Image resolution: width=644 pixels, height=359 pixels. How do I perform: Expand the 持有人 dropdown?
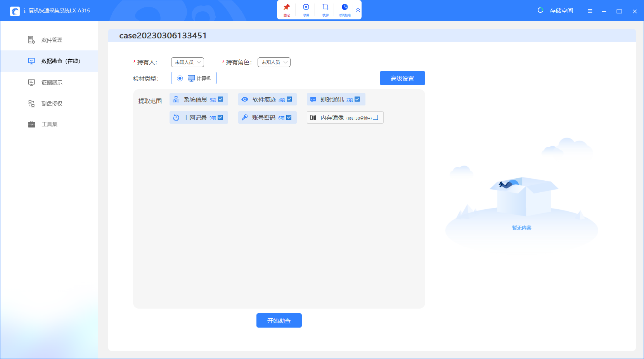tap(187, 62)
